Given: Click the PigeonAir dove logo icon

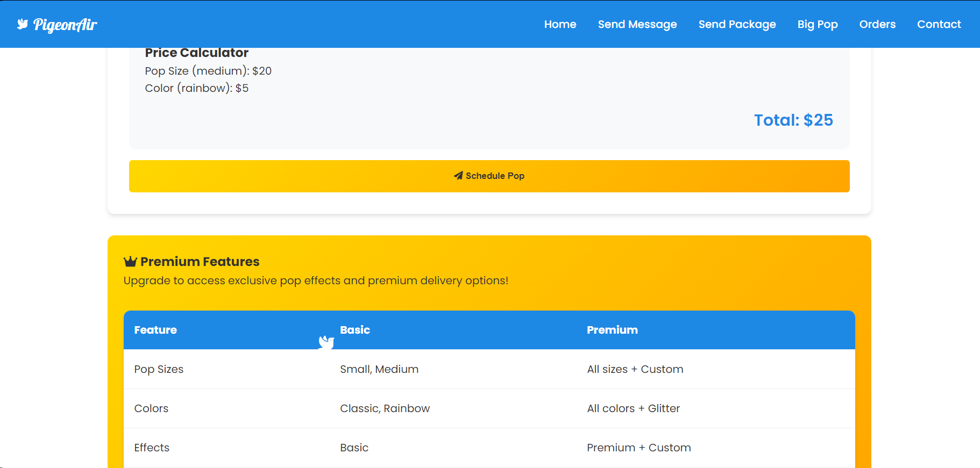Looking at the screenshot, I should point(23,24).
